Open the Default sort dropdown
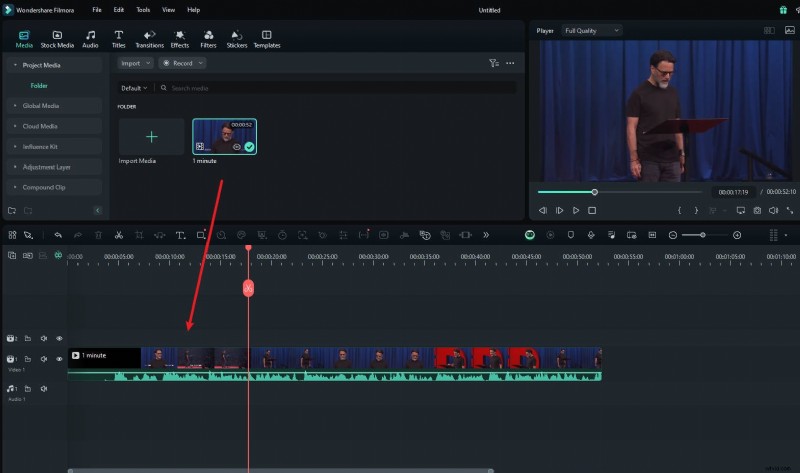 tap(136, 88)
